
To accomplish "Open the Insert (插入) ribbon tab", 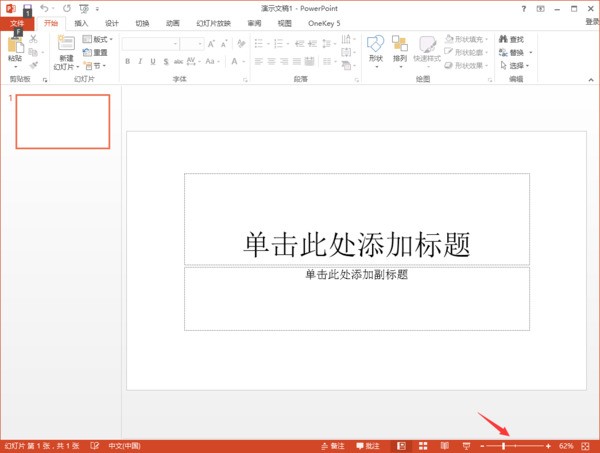I will tap(81, 22).
